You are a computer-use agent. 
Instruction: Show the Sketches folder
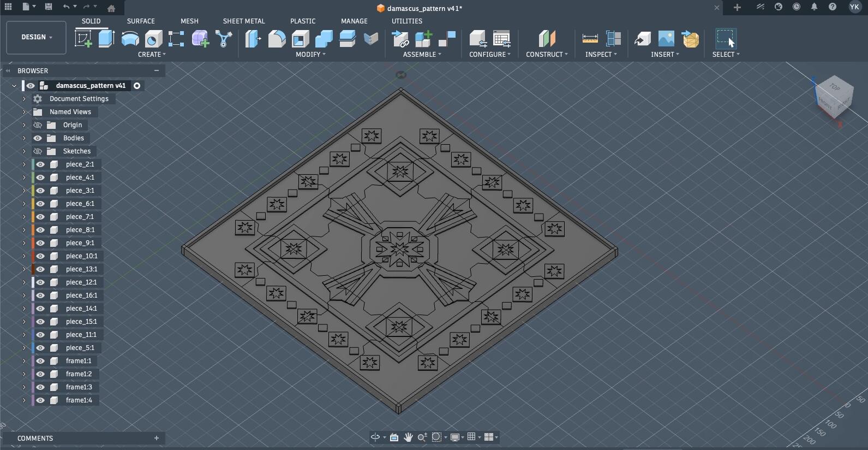[x=38, y=151]
